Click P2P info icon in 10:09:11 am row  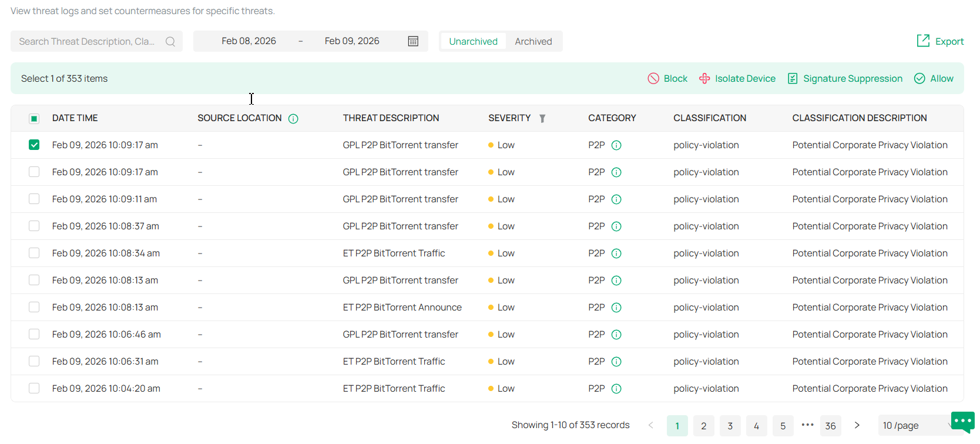[616, 199]
